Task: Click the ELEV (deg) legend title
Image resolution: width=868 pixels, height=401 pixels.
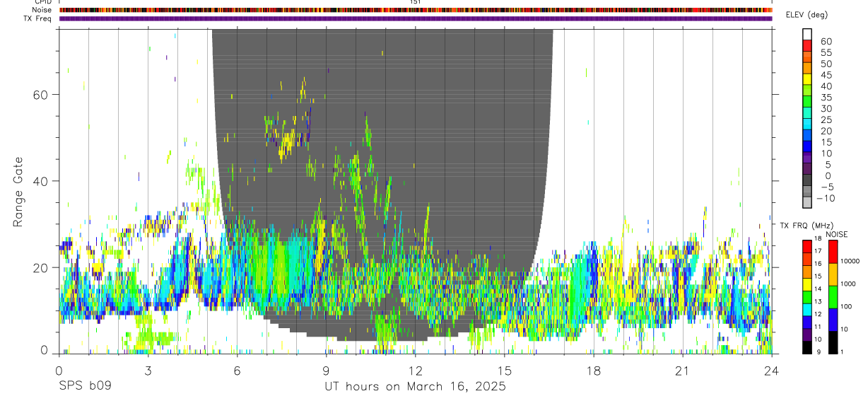Action: [807, 15]
